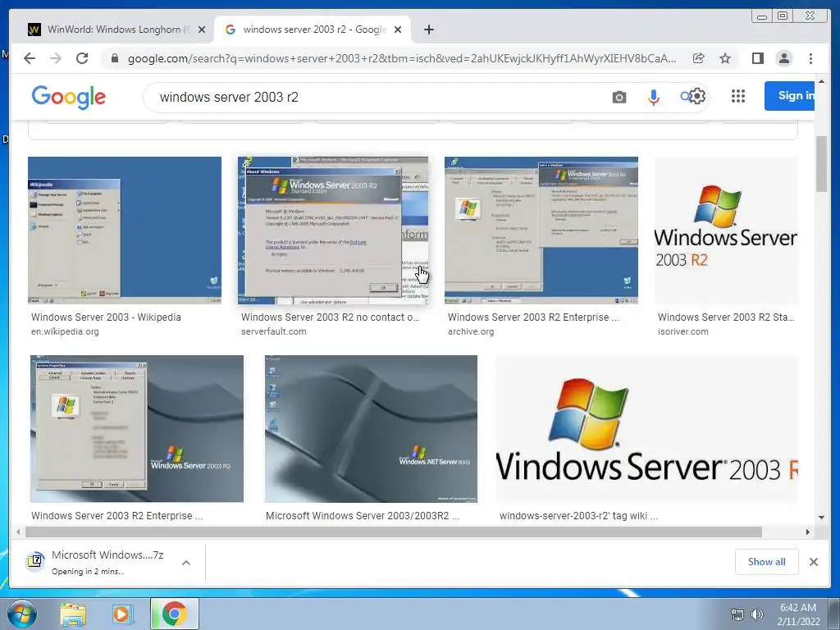This screenshot has width=840, height=630.
Task: Click the vertical scrollbar up arrow
Action: (x=821, y=81)
